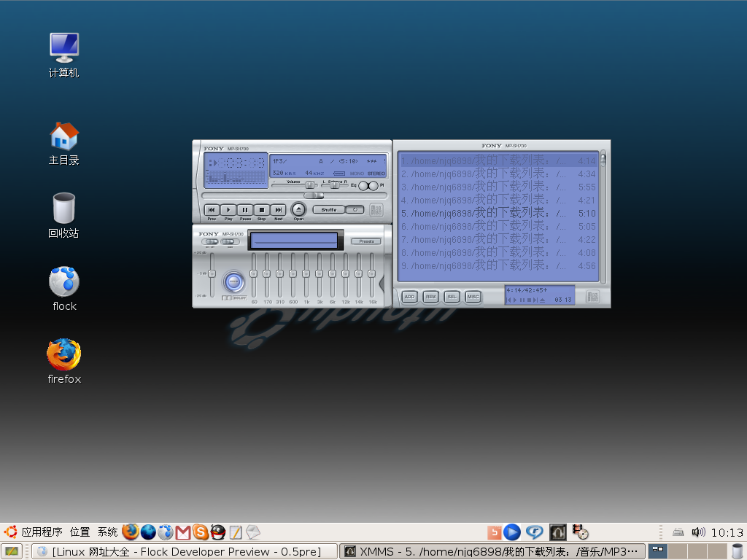Click the show desktop button in bottom panel
The image size is (747, 560).
point(12,551)
